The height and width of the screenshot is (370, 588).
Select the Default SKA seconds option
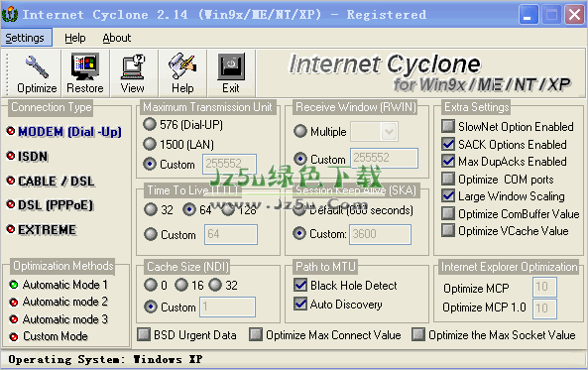pos(299,209)
